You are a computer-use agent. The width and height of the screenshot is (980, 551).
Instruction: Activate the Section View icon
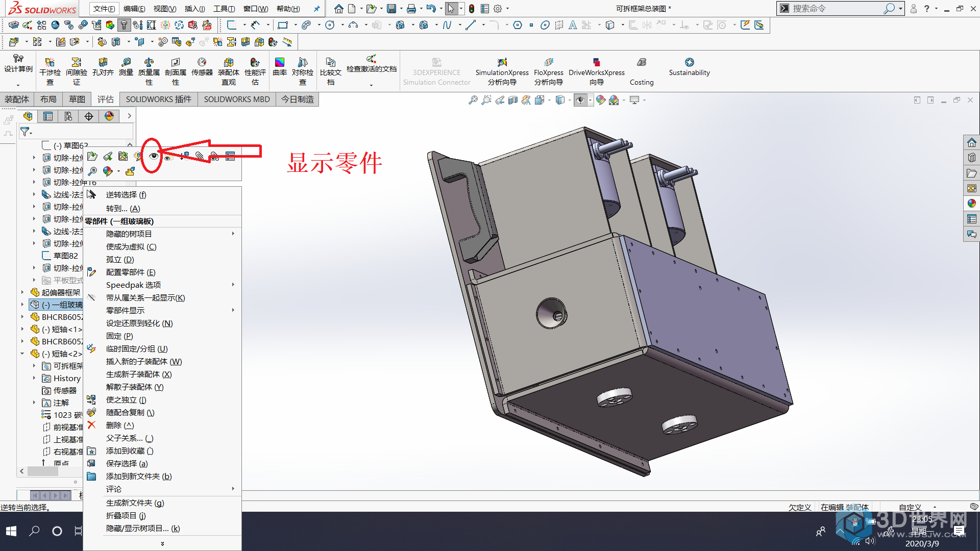tap(513, 101)
